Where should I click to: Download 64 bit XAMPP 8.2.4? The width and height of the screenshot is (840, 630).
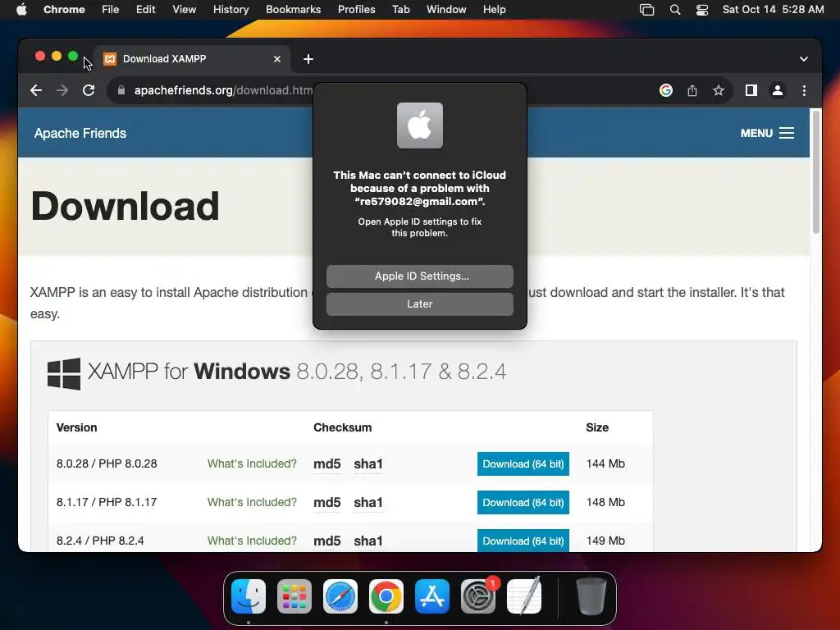click(523, 541)
